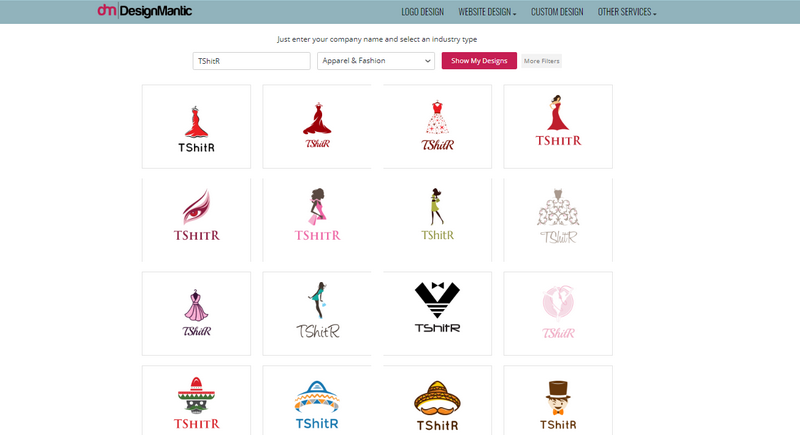The image size is (800, 435).
Task: Open the Logo Design menu item
Action: (x=422, y=12)
